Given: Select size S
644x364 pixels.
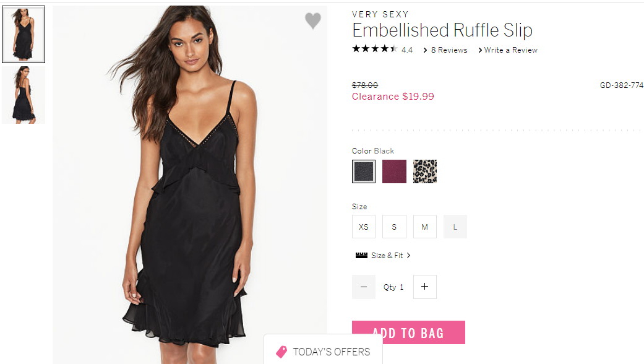Looking at the screenshot, I should [x=394, y=227].
